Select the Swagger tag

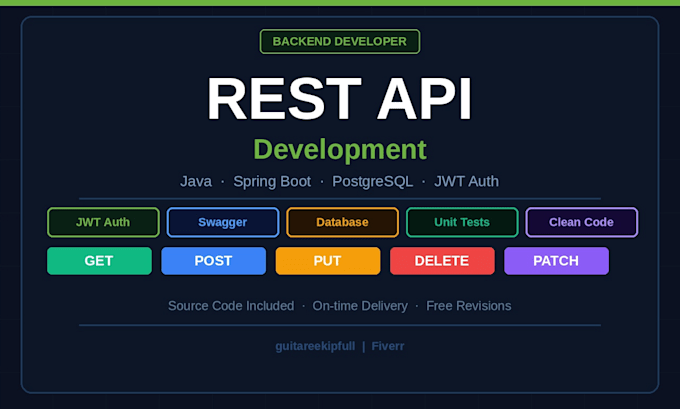click(223, 222)
